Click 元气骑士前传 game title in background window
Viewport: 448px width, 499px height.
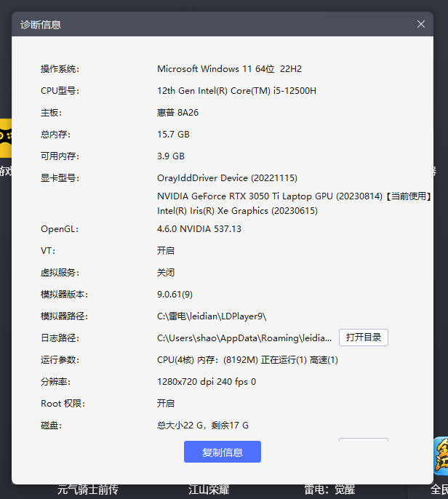point(88,490)
